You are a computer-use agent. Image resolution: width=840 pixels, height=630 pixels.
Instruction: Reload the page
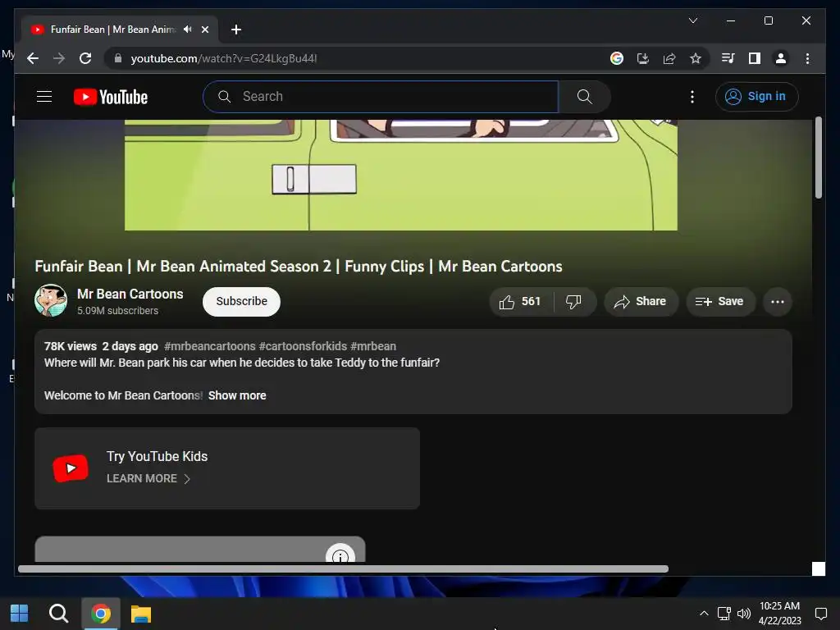click(x=85, y=58)
